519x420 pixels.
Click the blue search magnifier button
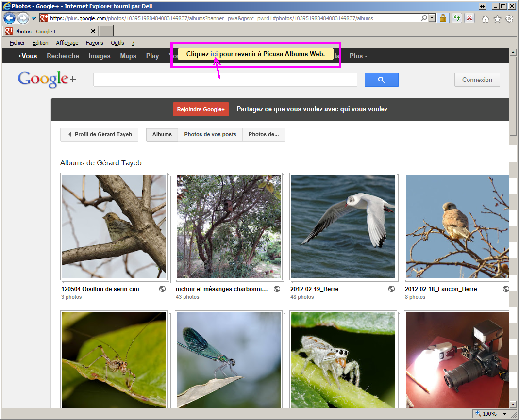point(381,80)
